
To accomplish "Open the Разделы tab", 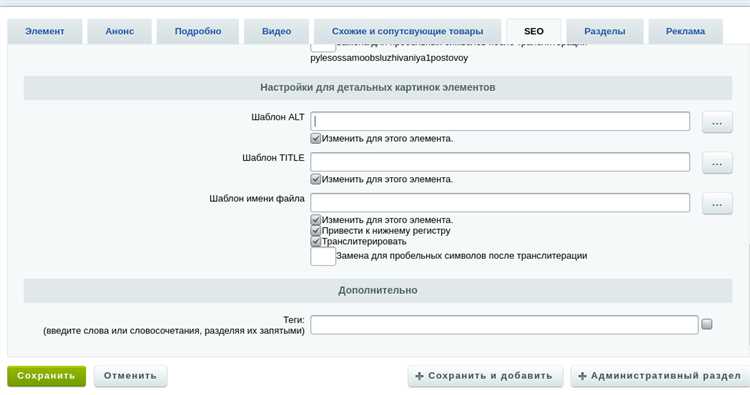I will 605,32.
